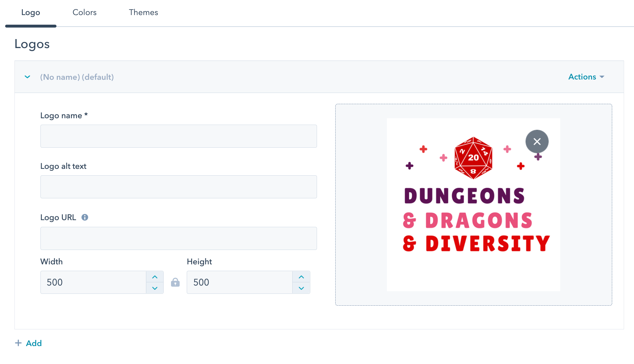
Task: Click into the Logo alt text field
Action: pos(179,187)
